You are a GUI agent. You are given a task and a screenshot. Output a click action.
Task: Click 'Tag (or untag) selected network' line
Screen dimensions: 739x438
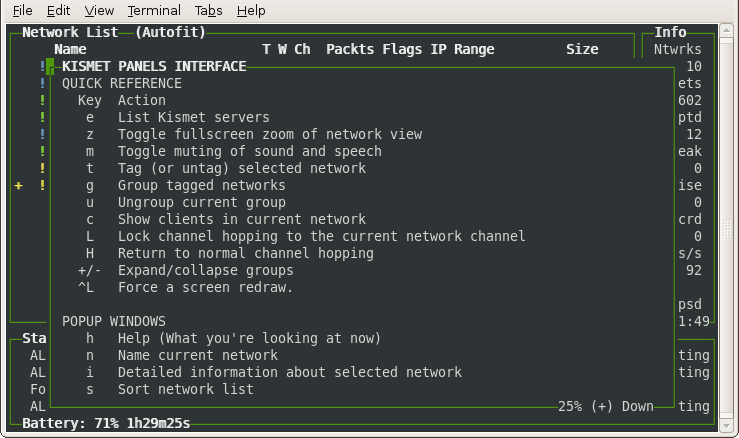click(x=242, y=168)
